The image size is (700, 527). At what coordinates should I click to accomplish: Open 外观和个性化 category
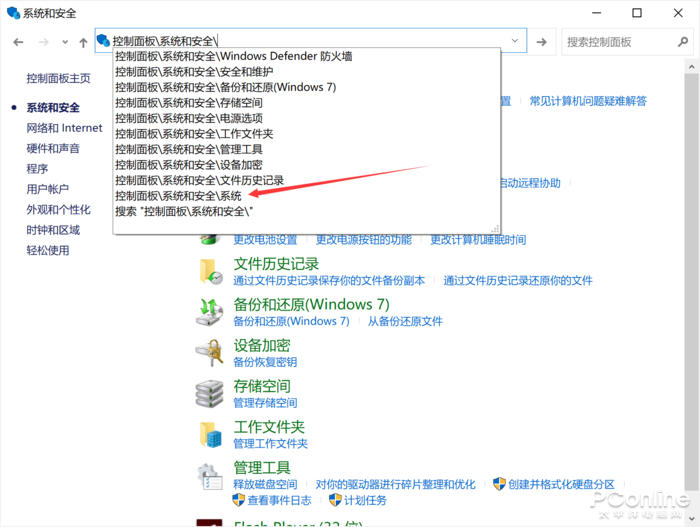point(58,209)
